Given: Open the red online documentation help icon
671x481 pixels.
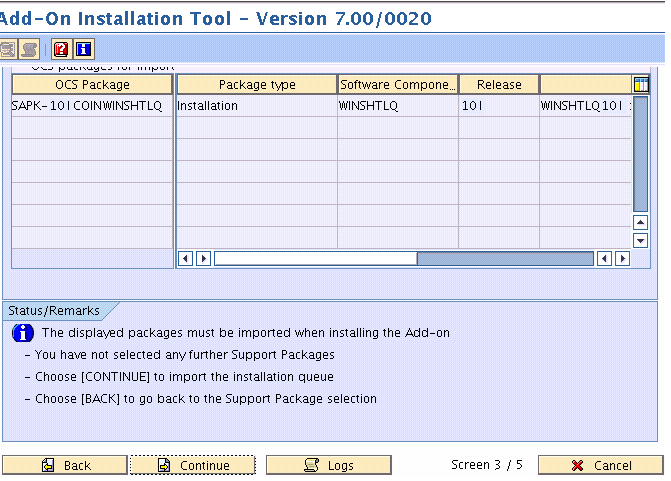Looking at the screenshot, I should point(61,49).
